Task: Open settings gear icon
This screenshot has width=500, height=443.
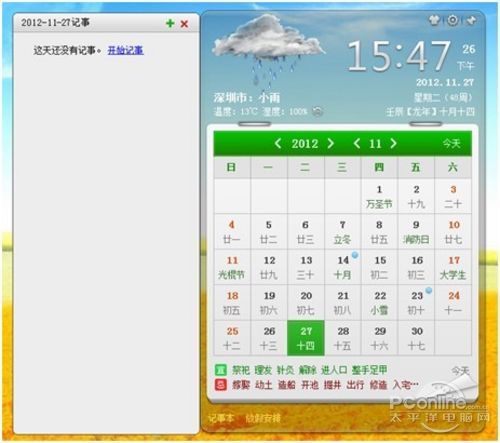Action: pos(453,20)
